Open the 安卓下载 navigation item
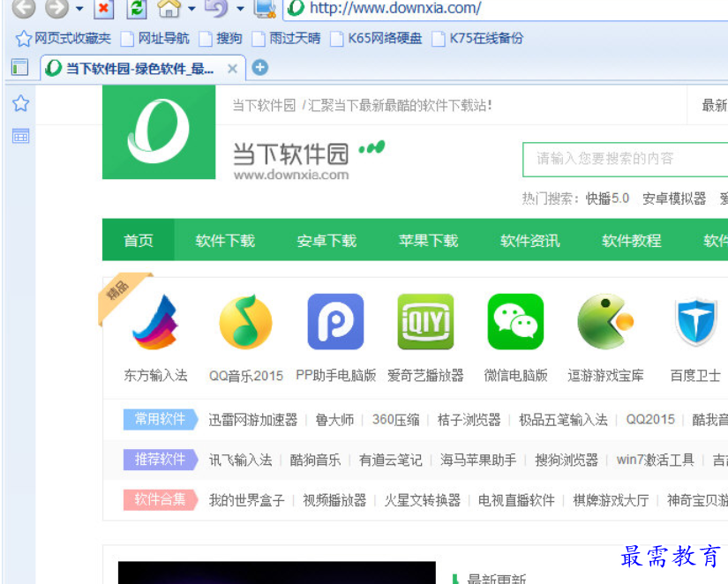 [x=326, y=240]
